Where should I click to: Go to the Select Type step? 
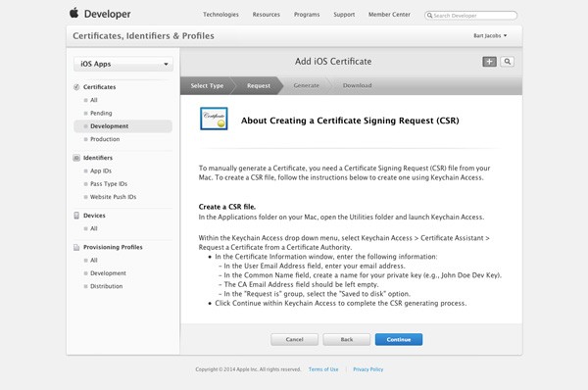coord(207,86)
